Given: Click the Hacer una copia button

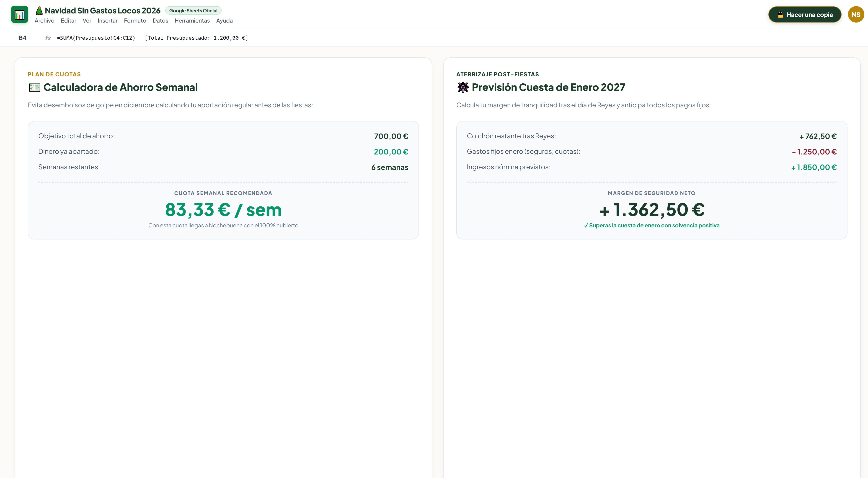Looking at the screenshot, I should coord(805,15).
